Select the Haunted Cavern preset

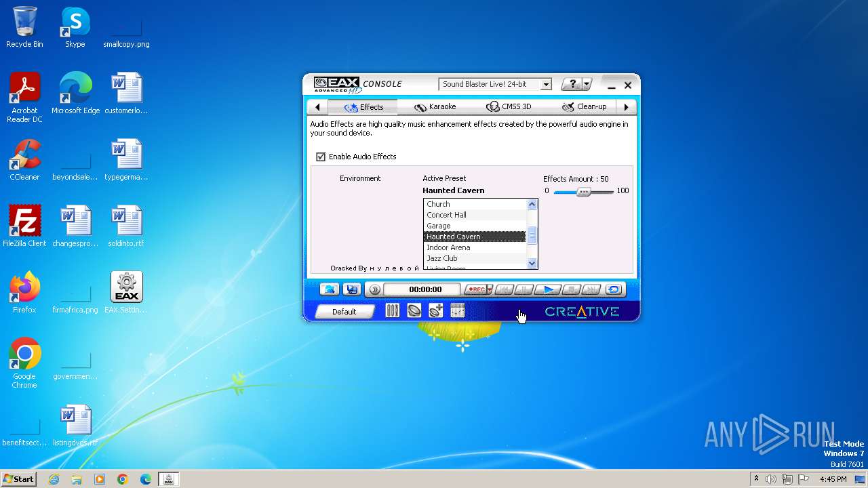click(474, 237)
